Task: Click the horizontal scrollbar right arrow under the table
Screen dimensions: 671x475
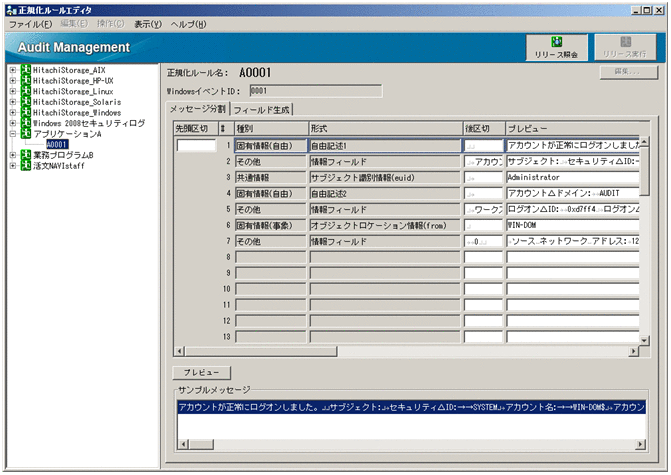Action: pos(632,351)
